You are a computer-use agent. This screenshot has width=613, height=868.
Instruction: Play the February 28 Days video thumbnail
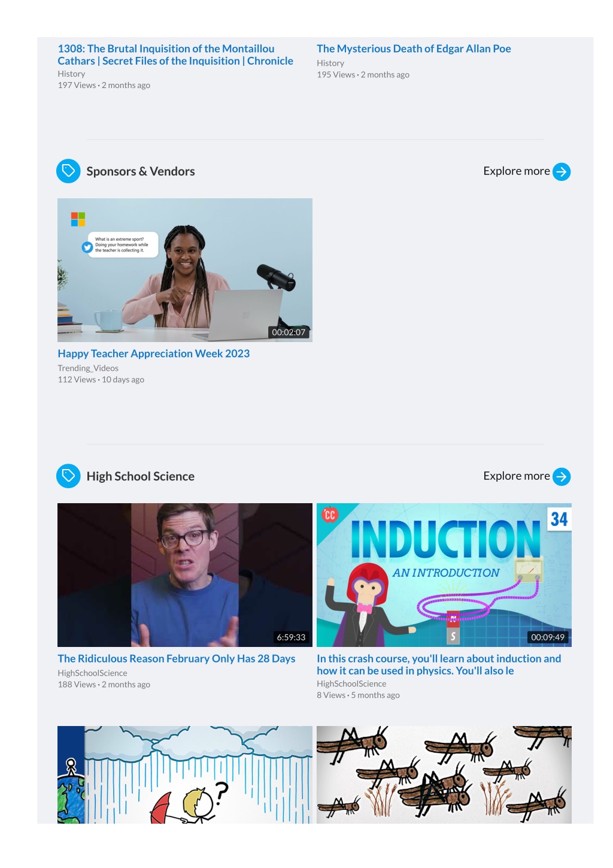(185, 575)
